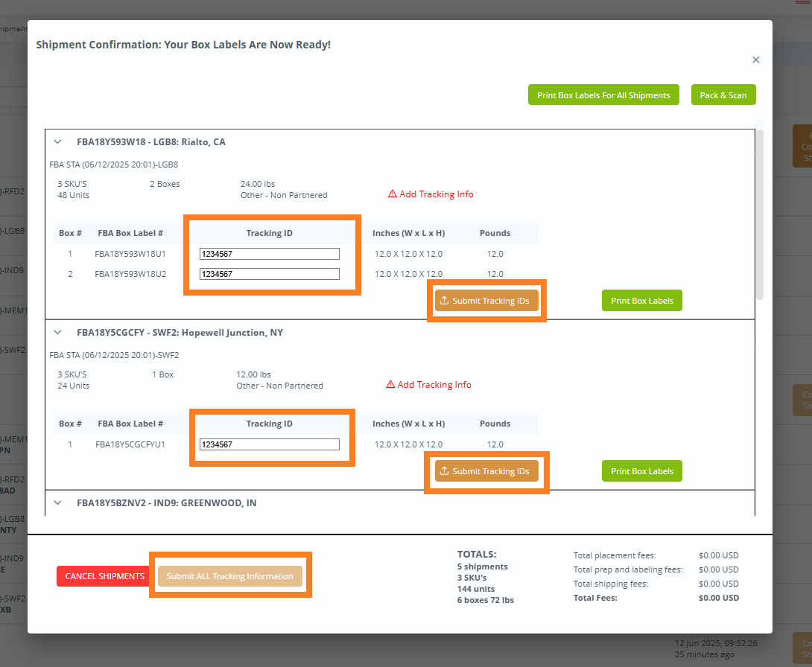Viewport: 812px width, 667px height.
Task: Print Box Labels for the Rialto shipment
Action: [641, 300]
